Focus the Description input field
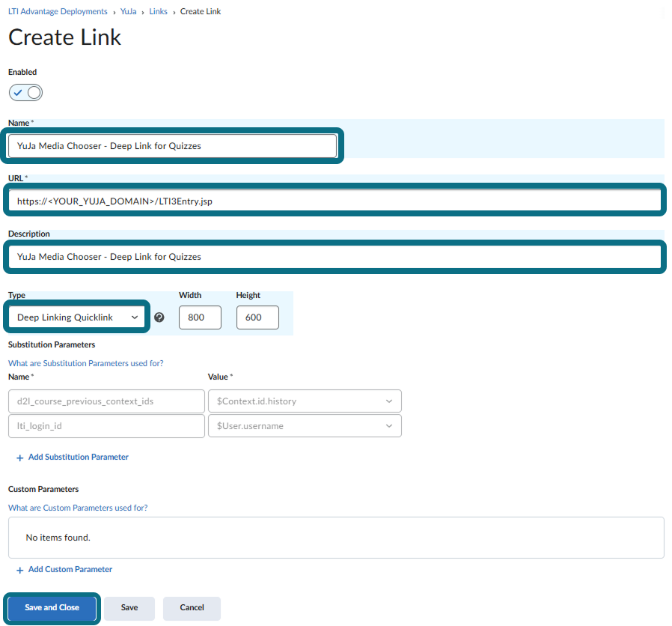Image resolution: width=672 pixels, height=626 pixels. click(x=335, y=256)
